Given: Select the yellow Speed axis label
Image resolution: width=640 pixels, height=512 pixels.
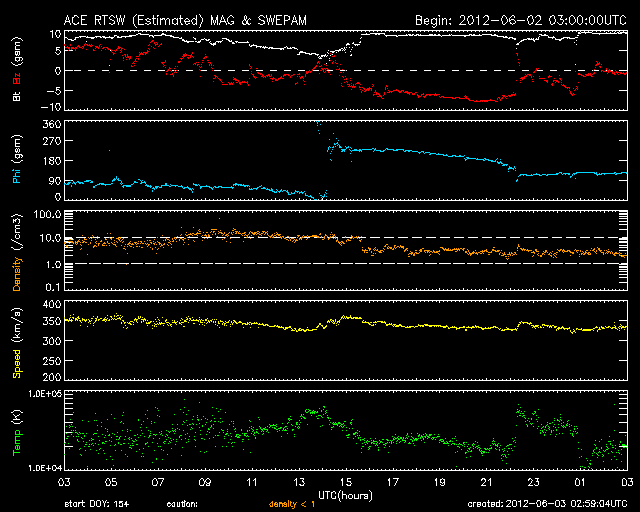Looking at the screenshot, I should tap(17, 363).
